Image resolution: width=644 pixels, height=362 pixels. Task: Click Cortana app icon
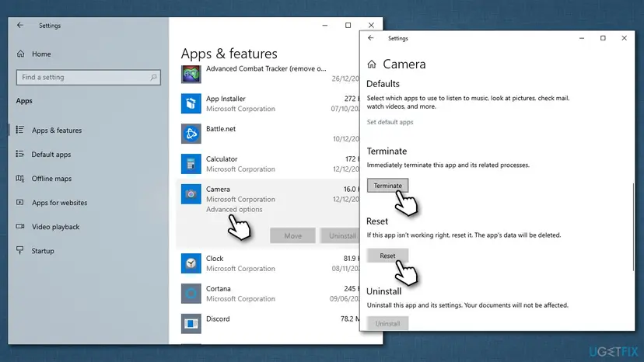[x=191, y=294]
